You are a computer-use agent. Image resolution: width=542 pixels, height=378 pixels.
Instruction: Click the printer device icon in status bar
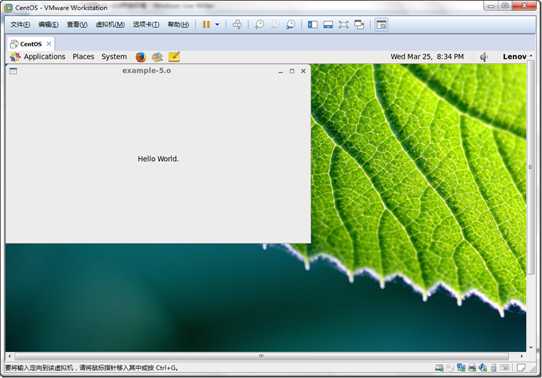pos(472,368)
